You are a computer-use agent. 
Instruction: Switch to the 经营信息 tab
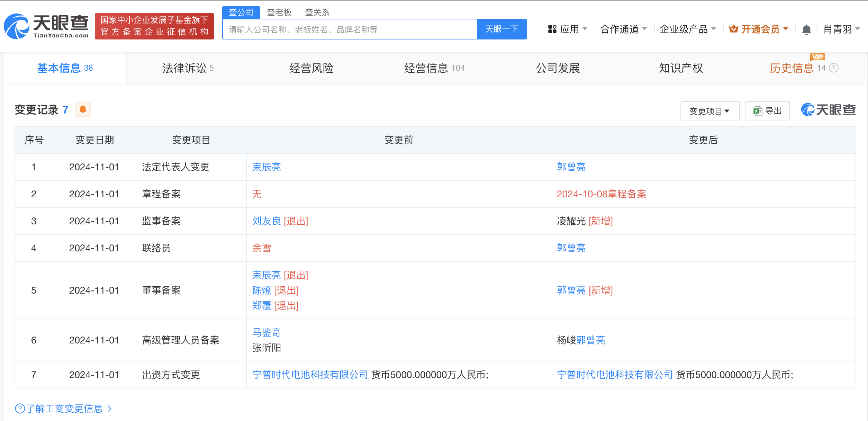(x=434, y=68)
